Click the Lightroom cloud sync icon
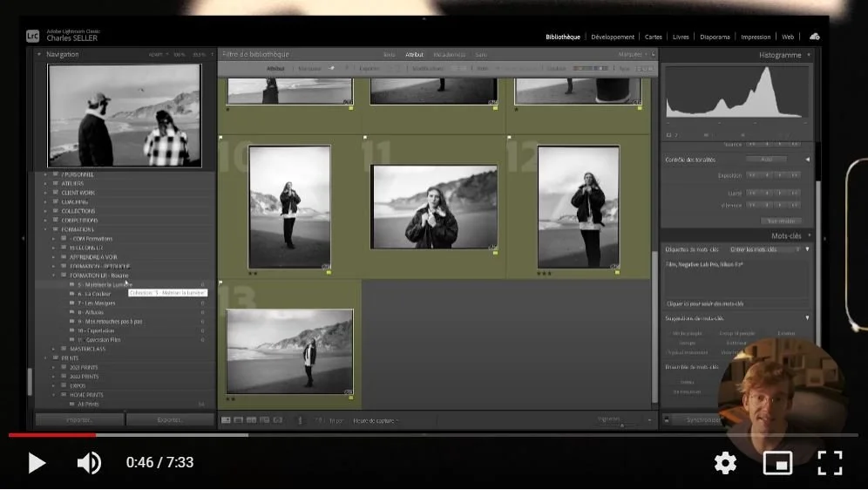Screen dimensions: 868x490 pos(814,37)
